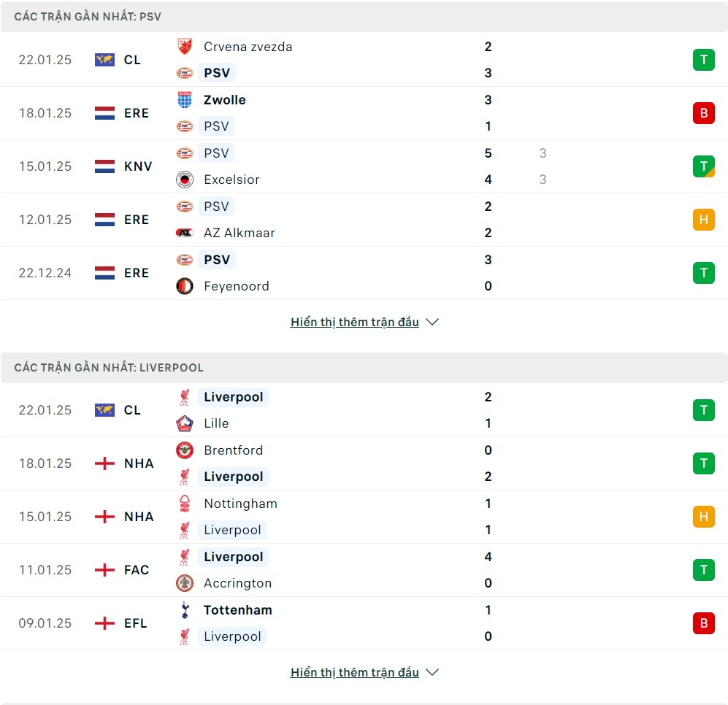Click red B badge for Zwolle match

point(704,113)
